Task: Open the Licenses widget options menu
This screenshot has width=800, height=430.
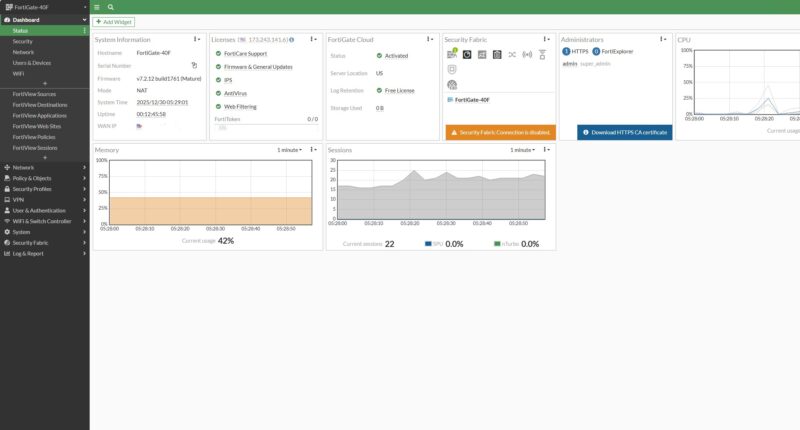Action: pyautogui.click(x=313, y=39)
